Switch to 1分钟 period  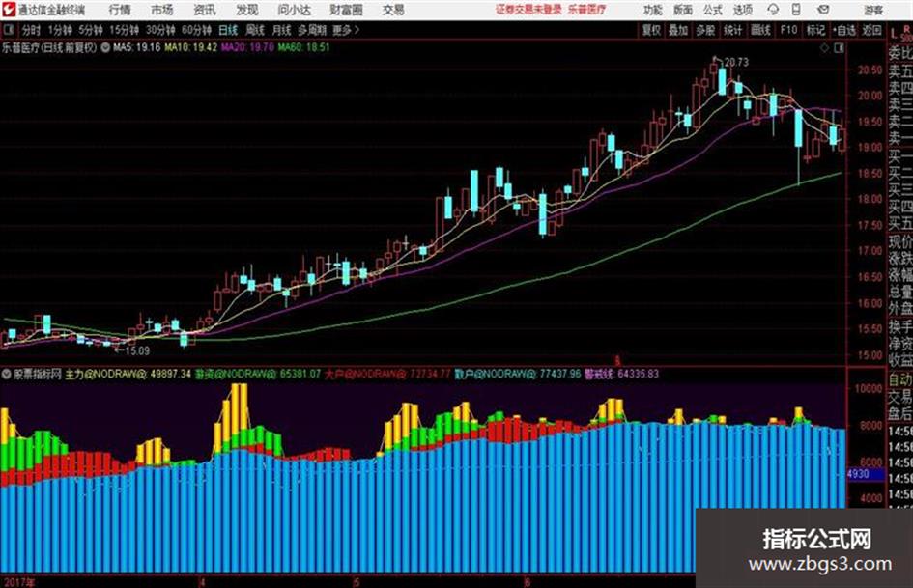pyautogui.click(x=60, y=30)
